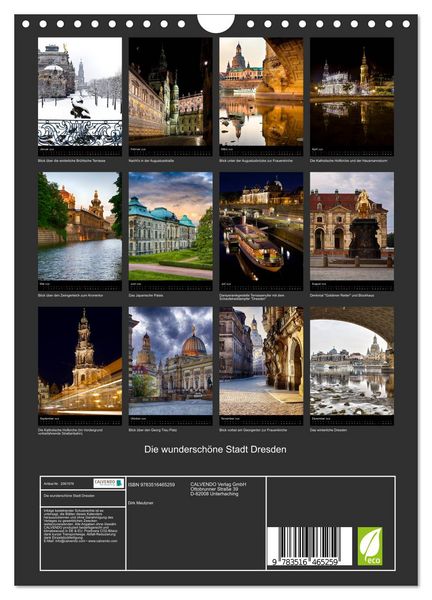Open the August Goldener Reiter monument photo
This screenshot has width=432, height=600.
pos(352,226)
